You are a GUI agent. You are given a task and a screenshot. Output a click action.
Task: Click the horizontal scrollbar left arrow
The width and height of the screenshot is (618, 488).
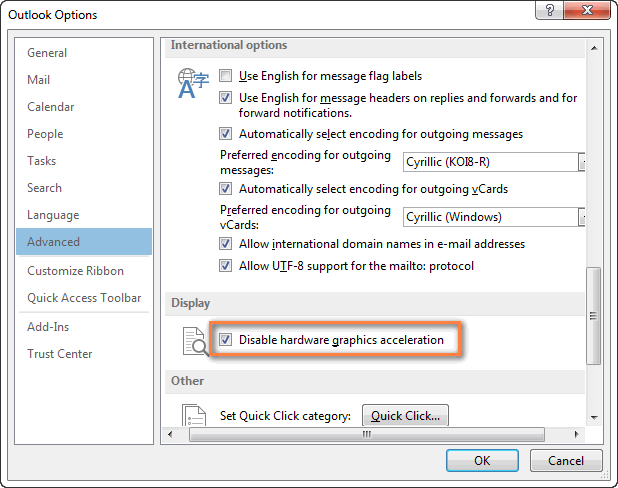(x=170, y=434)
